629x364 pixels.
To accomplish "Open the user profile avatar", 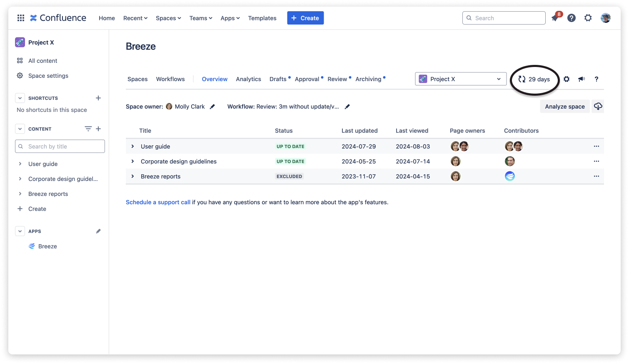I will pyautogui.click(x=606, y=18).
